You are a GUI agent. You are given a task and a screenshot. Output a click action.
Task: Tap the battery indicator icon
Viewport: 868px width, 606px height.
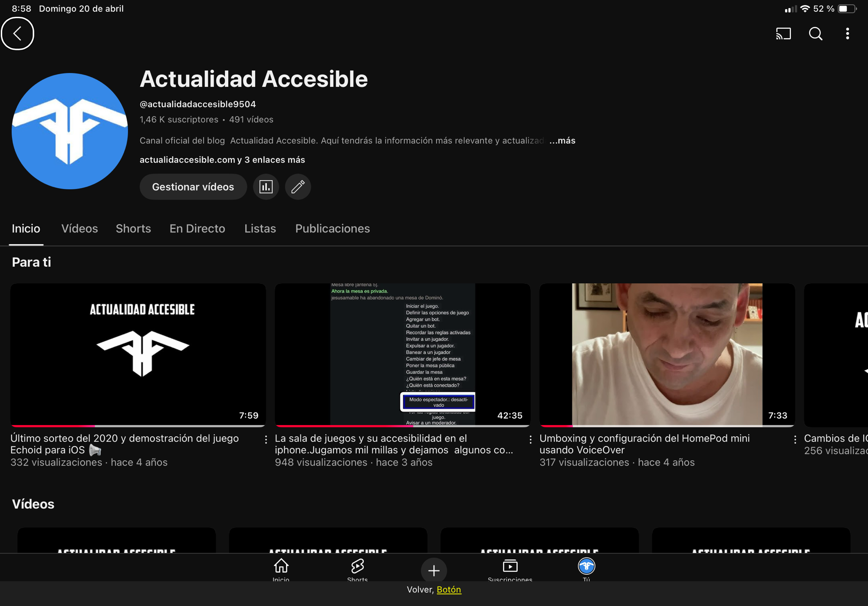pos(847,9)
